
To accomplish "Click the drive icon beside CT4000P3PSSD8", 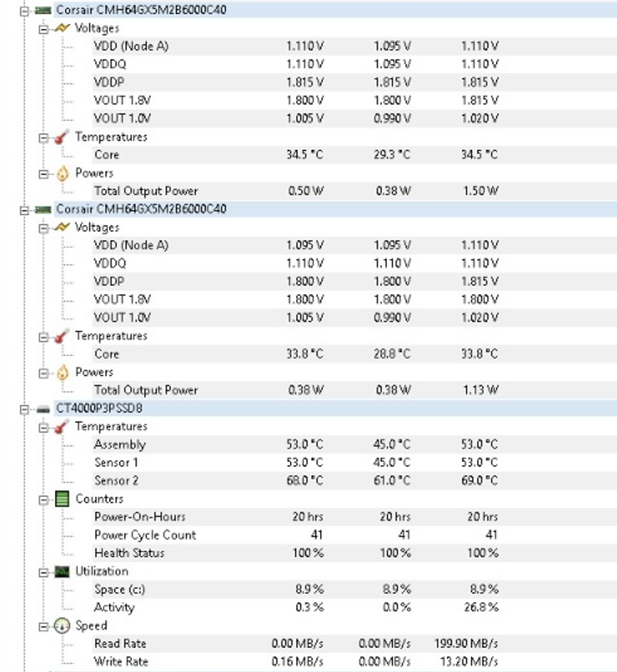I will tap(43, 409).
